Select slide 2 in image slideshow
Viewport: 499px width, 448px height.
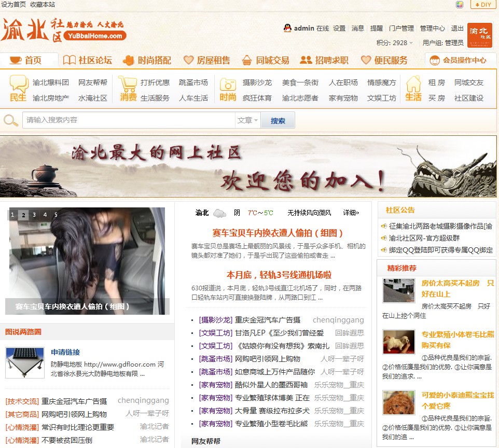(x=23, y=215)
